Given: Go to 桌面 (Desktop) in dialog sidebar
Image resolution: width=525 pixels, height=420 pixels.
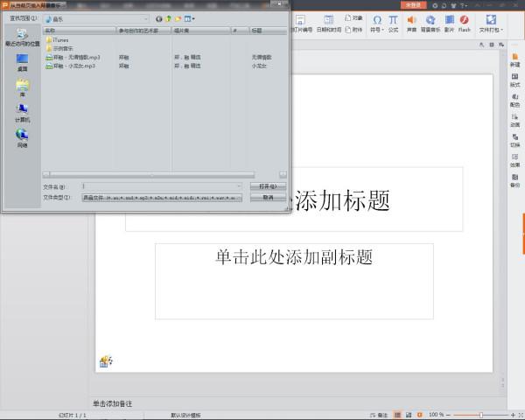Looking at the screenshot, I should point(22,62).
